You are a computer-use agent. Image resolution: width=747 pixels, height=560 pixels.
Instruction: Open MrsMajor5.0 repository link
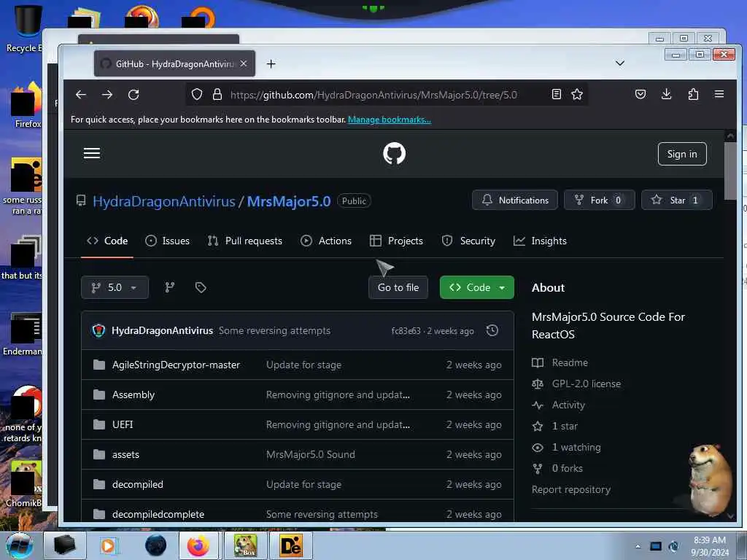(289, 201)
